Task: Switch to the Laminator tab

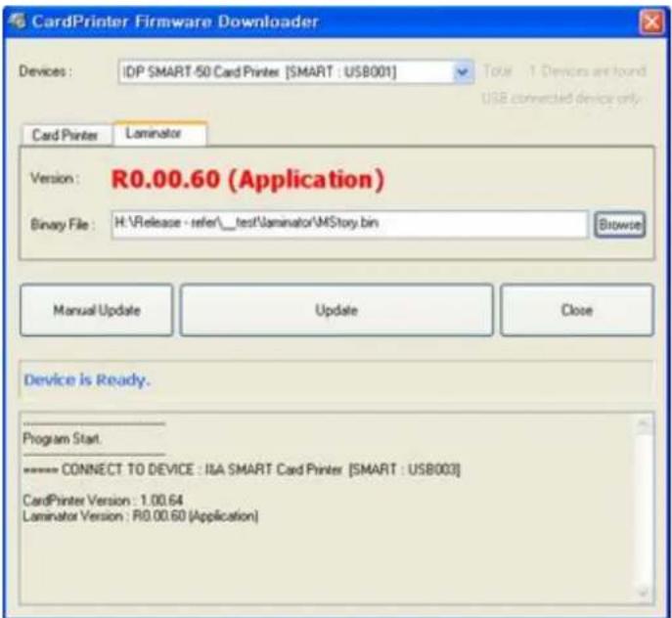Action: point(159,134)
